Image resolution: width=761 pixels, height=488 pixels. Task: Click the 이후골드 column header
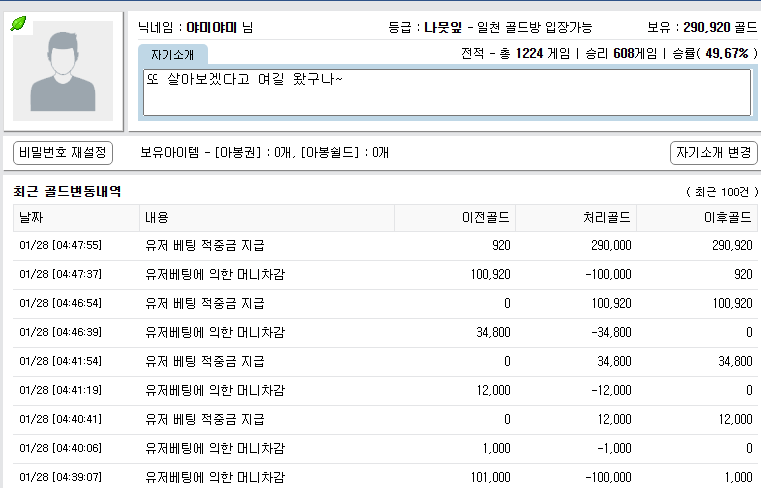tap(697, 217)
